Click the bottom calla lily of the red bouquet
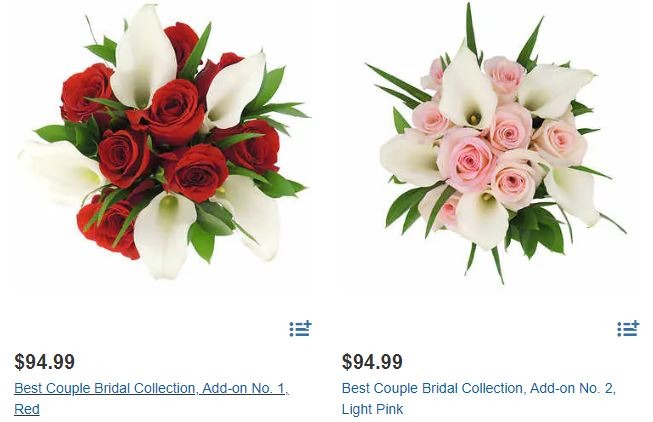 (164, 235)
